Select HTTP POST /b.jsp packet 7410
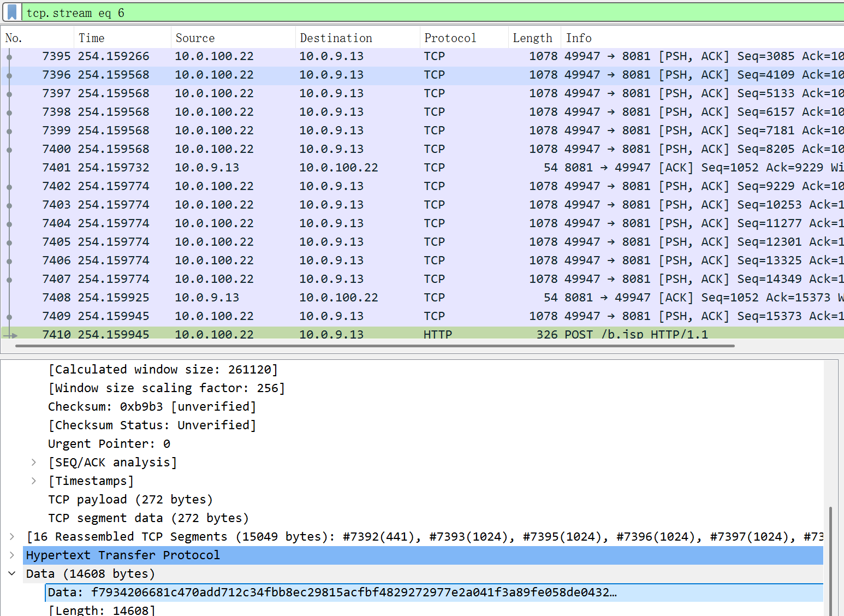844x616 pixels. [423, 333]
